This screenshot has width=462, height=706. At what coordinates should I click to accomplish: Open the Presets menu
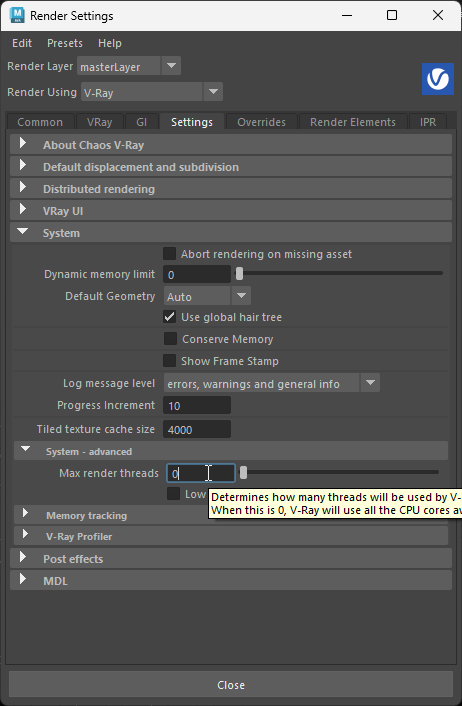coord(65,43)
